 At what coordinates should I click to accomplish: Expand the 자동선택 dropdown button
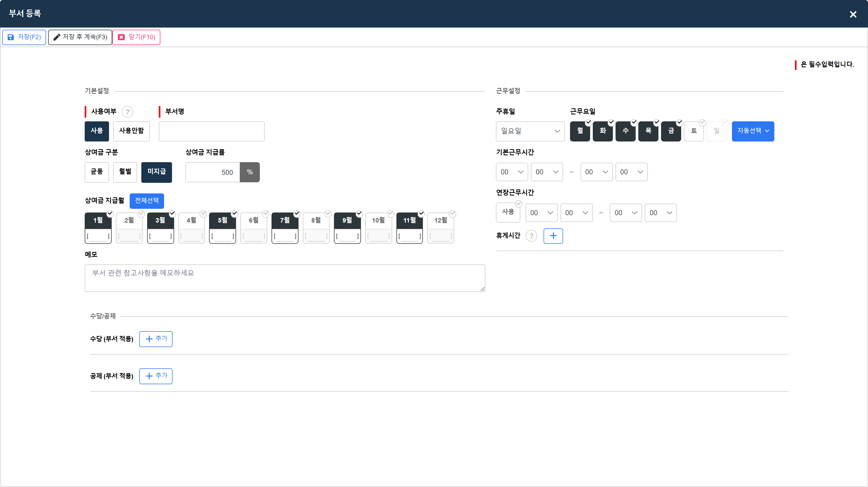point(753,131)
